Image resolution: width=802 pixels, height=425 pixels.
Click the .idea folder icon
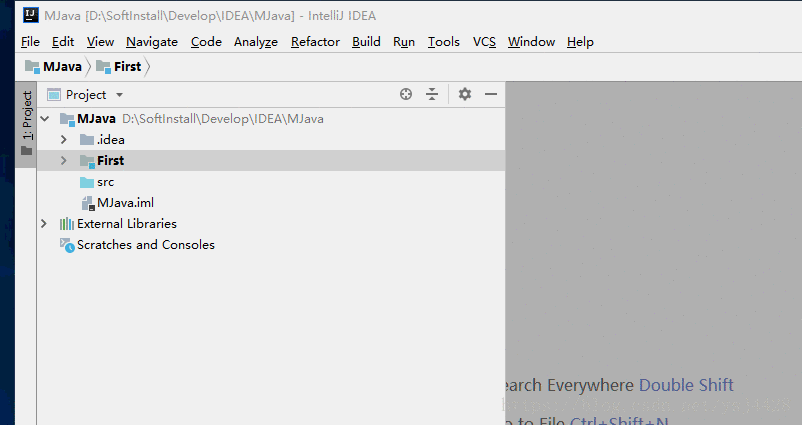pyautogui.click(x=87, y=140)
